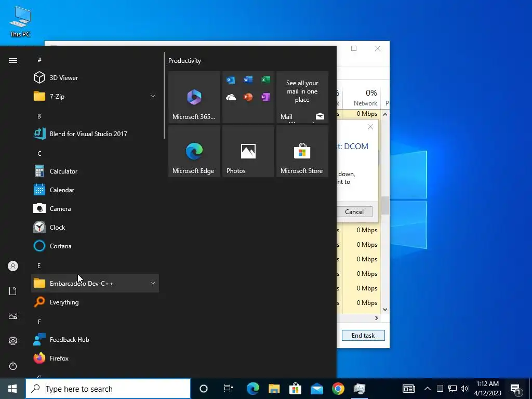Open the Mail tile
This screenshot has height=399, width=532.
click(x=302, y=97)
